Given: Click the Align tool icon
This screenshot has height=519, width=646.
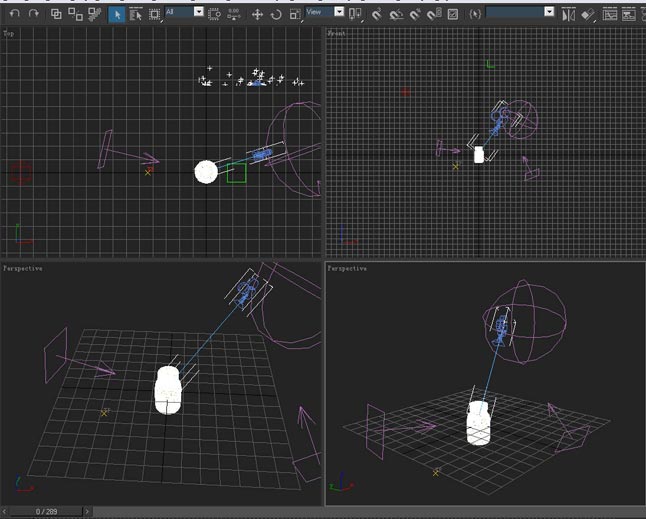Looking at the screenshot, I should pos(588,15).
